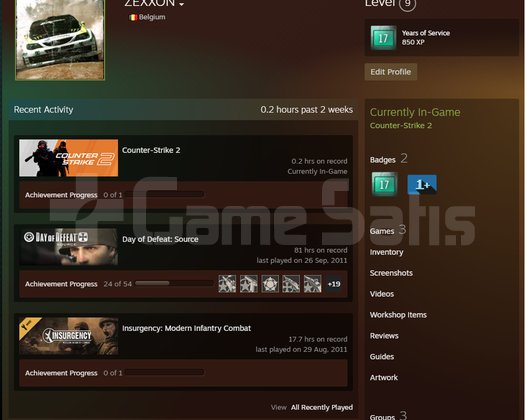Viewport: 525px width, 420px height.
Task: Click '0.2 hours past 2 weeks' text
Action: tap(307, 110)
